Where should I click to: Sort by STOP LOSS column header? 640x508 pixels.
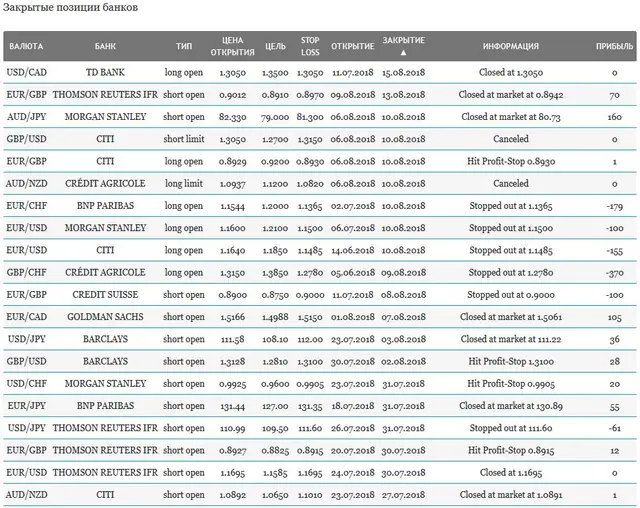(x=310, y=46)
